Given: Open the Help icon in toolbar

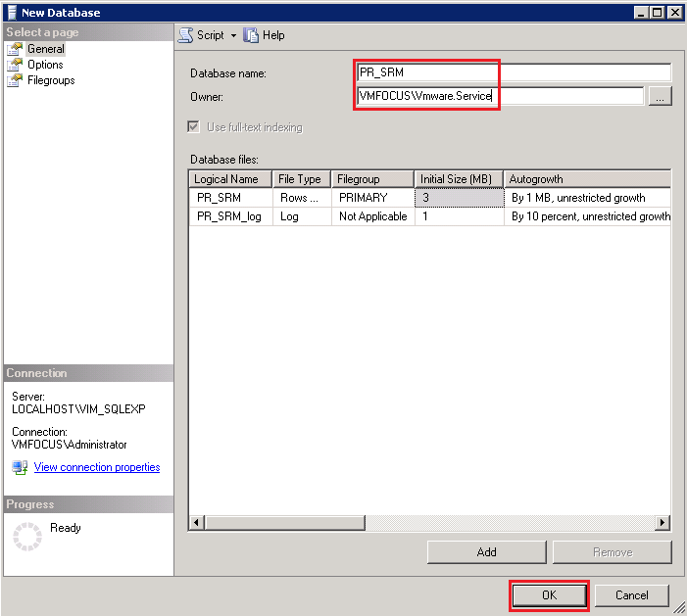Looking at the screenshot, I should pyautogui.click(x=252, y=35).
